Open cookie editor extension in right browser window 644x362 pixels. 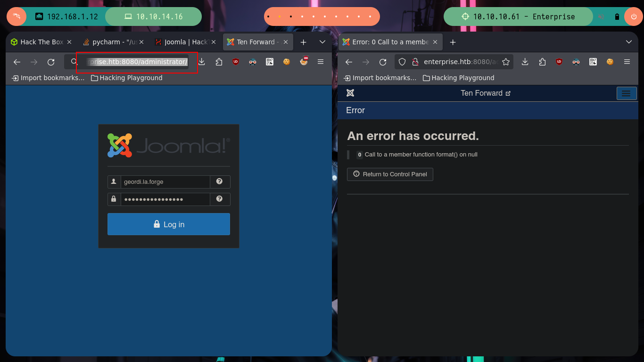click(610, 62)
